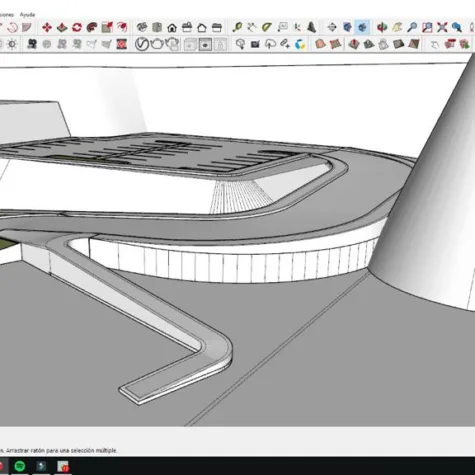Open the V-Ray frame buffer icon
Screen dimensions: 475x475
[190, 45]
